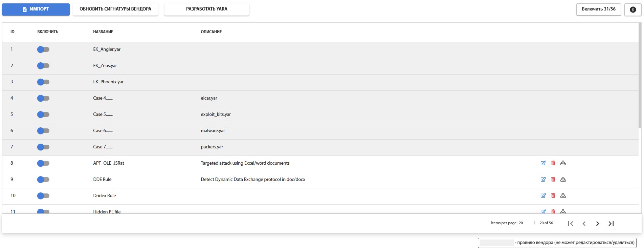Click the edit icon for APT_OLE_JSRat

click(543, 163)
